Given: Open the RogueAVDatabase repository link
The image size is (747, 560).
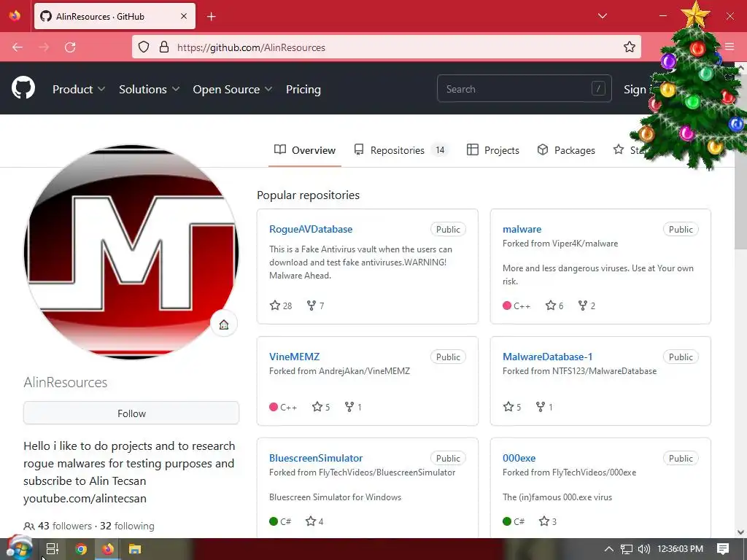Looking at the screenshot, I should click(x=311, y=229).
